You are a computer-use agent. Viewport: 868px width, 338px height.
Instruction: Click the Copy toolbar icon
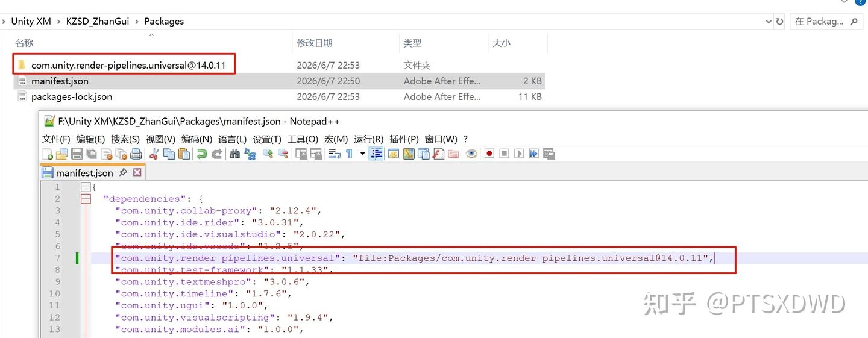coord(169,154)
